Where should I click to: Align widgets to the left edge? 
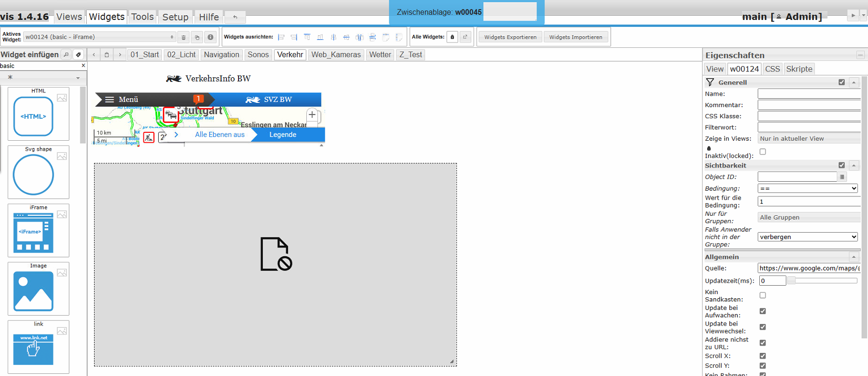pyautogui.click(x=281, y=37)
